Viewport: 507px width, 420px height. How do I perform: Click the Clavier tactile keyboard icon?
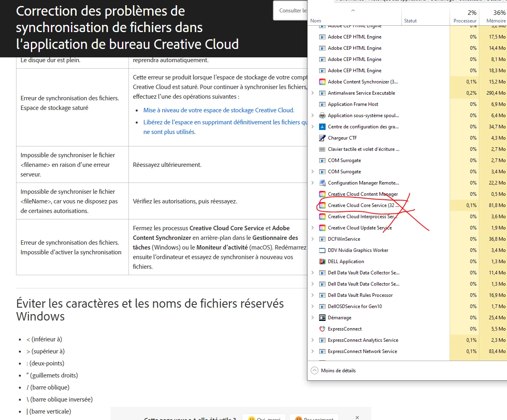[322, 149]
